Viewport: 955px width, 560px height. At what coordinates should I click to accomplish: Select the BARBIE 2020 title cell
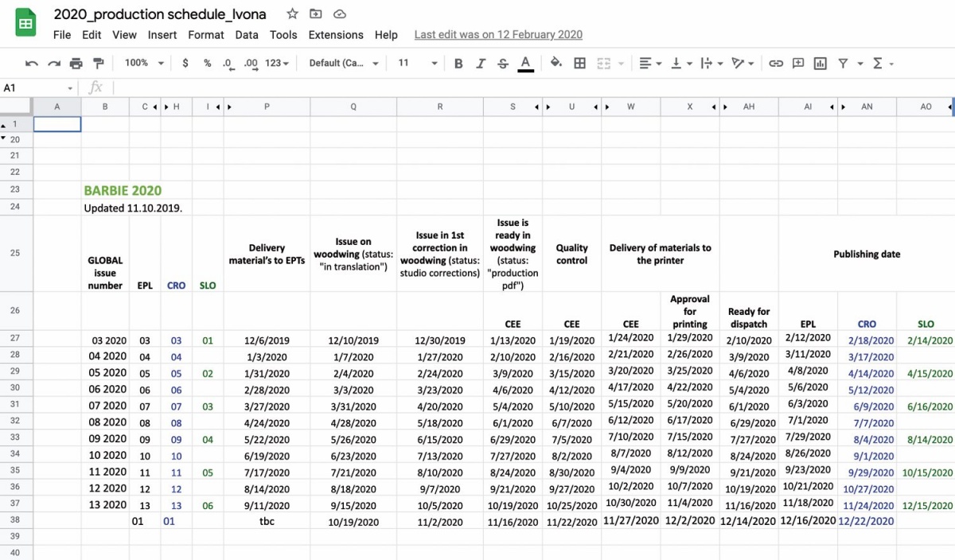(123, 190)
